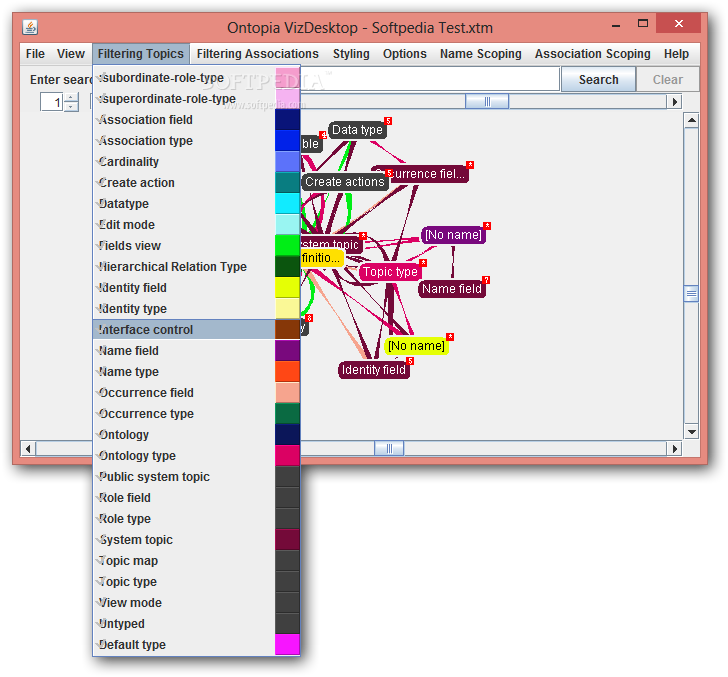The height and width of the screenshot is (677, 728).
Task: Toggle Identity type topic filter
Action: pyautogui.click(x=196, y=309)
